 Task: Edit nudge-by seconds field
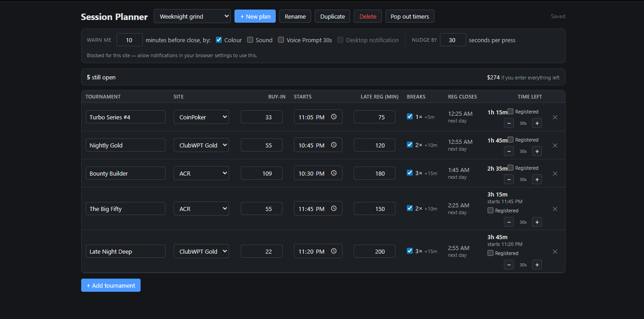453,40
